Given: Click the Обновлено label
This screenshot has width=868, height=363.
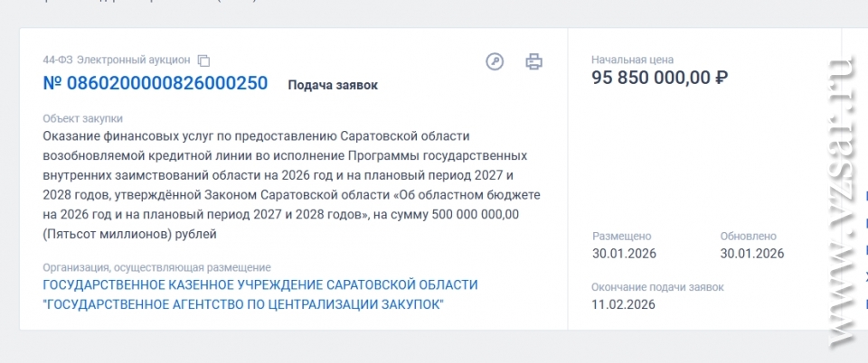Looking at the screenshot, I should [748, 236].
